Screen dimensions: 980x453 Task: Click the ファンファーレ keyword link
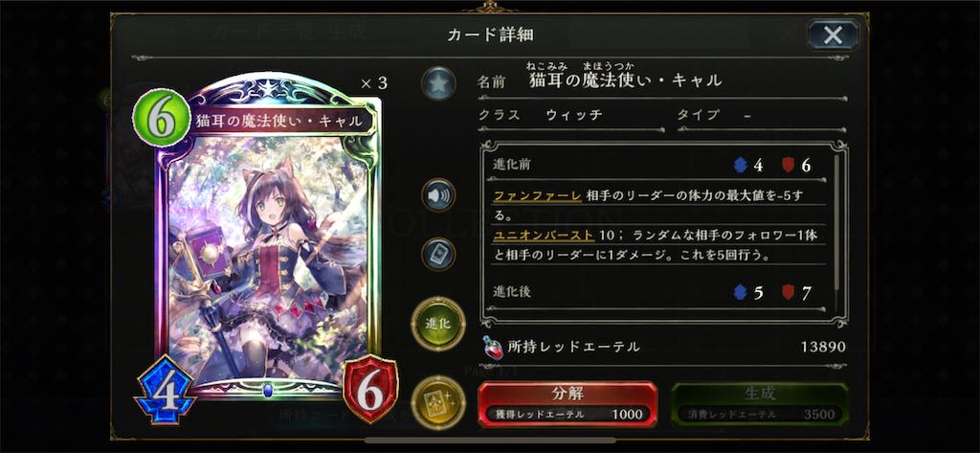[538, 195]
